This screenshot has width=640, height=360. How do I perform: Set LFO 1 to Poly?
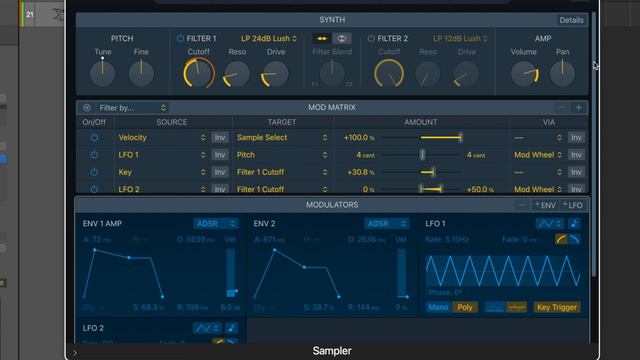[464, 307]
